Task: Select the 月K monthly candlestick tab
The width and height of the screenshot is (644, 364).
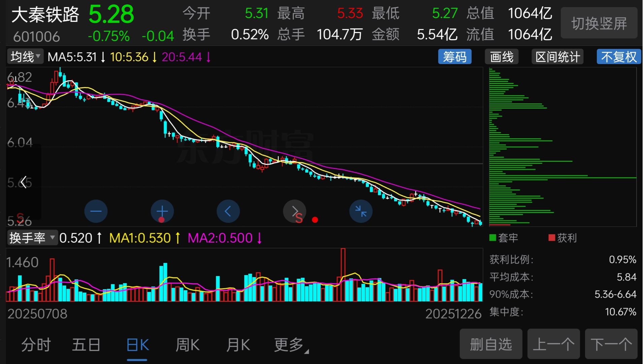Action: [x=238, y=345]
